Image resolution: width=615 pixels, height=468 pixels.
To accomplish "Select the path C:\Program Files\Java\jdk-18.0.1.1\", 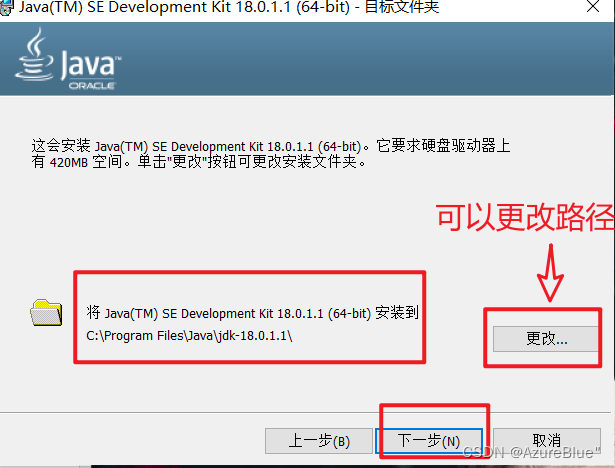I will (x=189, y=336).
